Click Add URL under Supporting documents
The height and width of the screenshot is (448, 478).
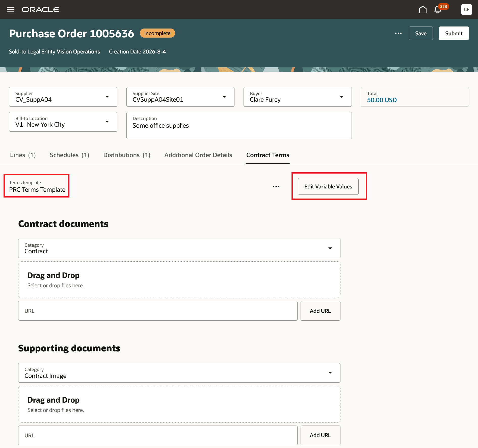pyautogui.click(x=320, y=435)
